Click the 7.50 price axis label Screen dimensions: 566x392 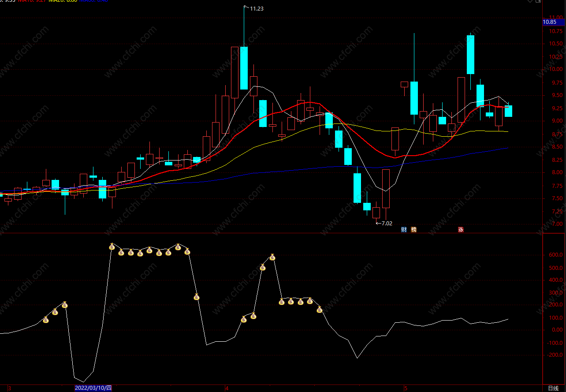[557, 199]
